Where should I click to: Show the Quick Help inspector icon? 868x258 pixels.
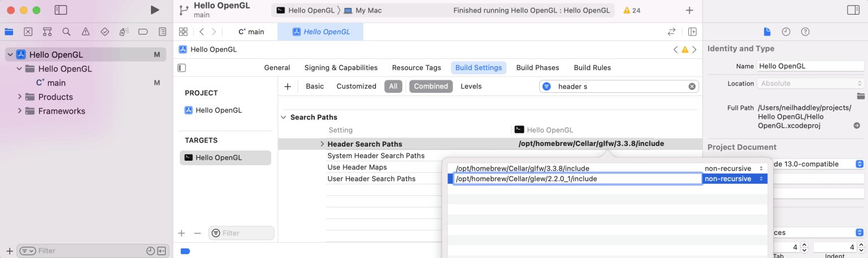tap(805, 32)
